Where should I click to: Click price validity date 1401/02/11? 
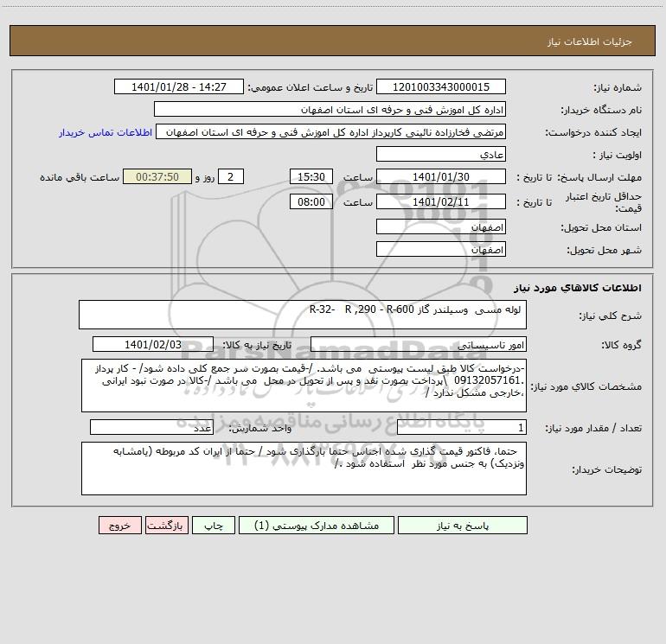pos(441,201)
